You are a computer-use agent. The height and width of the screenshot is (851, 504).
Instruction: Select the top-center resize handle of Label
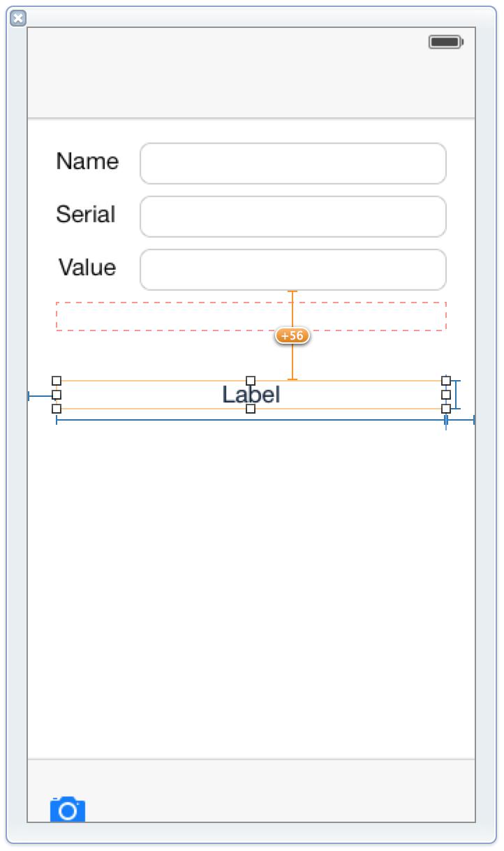251,381
